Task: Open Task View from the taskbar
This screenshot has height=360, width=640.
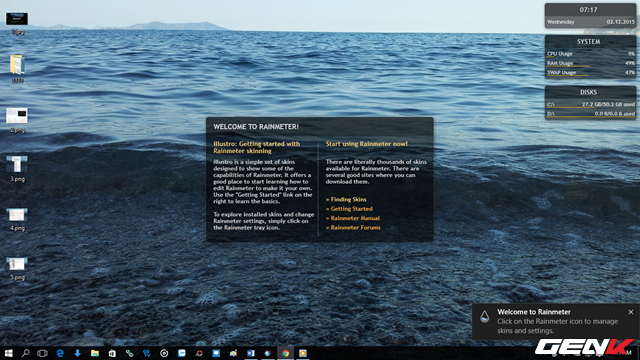Action: (42, 353)
